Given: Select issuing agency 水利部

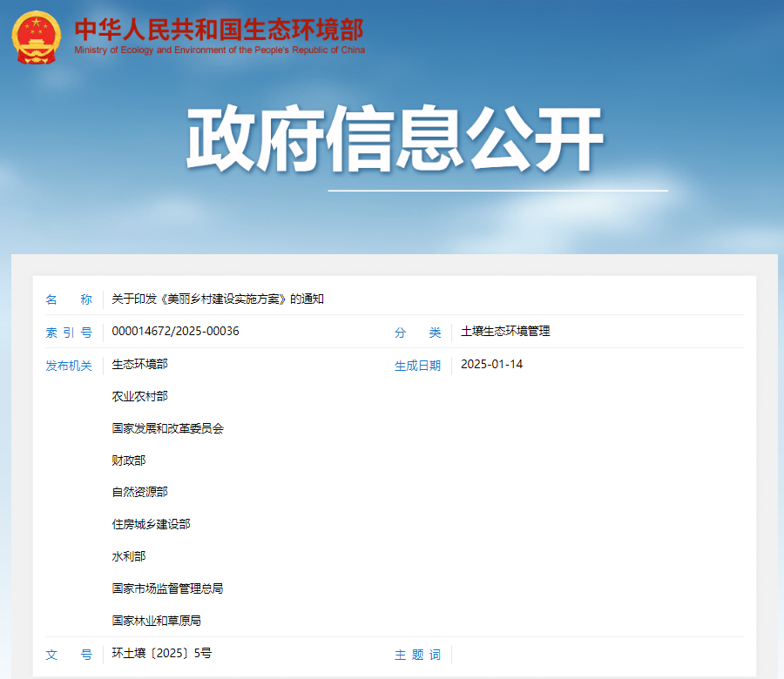Looking at the screenshot, I should coord(129,556).
